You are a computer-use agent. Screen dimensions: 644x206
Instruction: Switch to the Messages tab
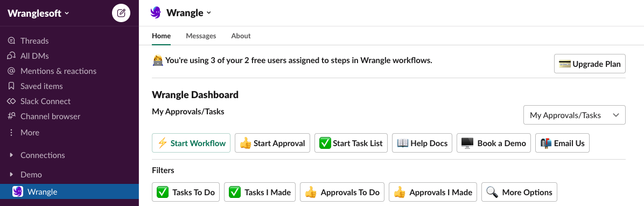(x=201, y=36)
